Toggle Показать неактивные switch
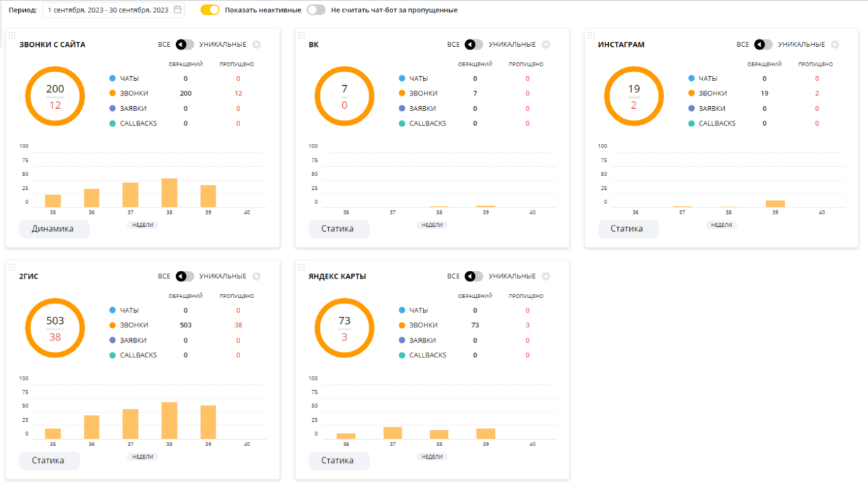868x488 pixels. point(210,10)
